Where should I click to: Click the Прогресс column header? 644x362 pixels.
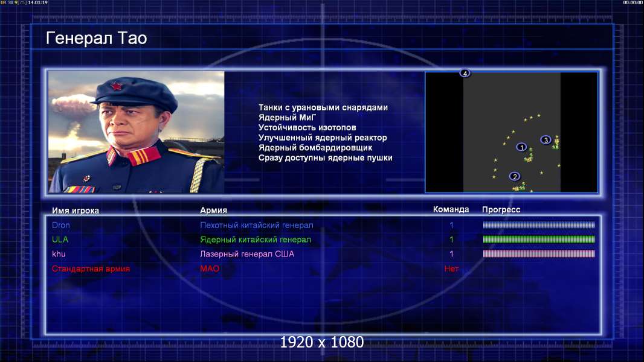click(x=501, y=209)
